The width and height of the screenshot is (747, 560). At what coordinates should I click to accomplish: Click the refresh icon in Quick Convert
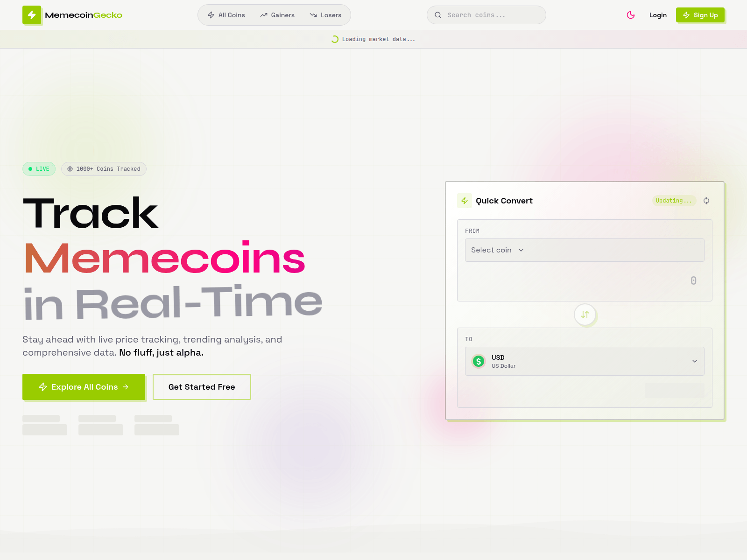pos(706,201)
